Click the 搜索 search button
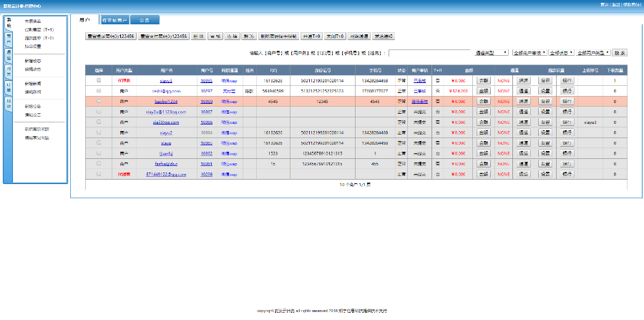Viewport: 644px width, 320px height. pyautogui.click(x=620, y=53)
